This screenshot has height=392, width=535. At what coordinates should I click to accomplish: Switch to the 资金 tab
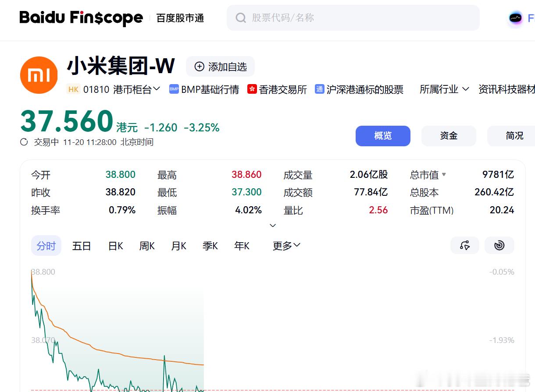coord(449,136)
